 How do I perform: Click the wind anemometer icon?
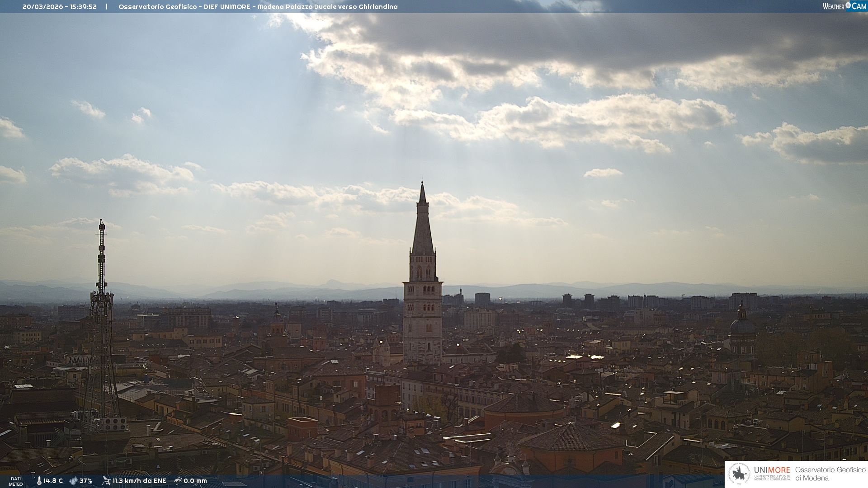(x=106, y=481)
